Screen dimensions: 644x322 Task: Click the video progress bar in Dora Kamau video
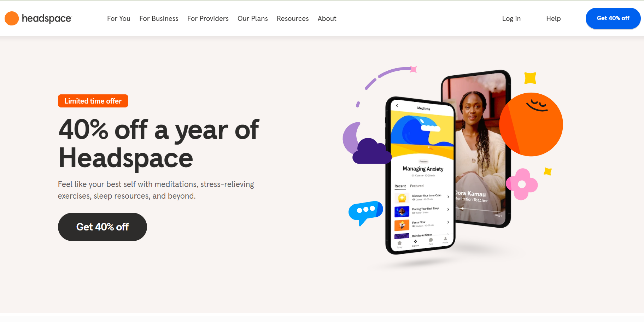click(x=479, y=210)
